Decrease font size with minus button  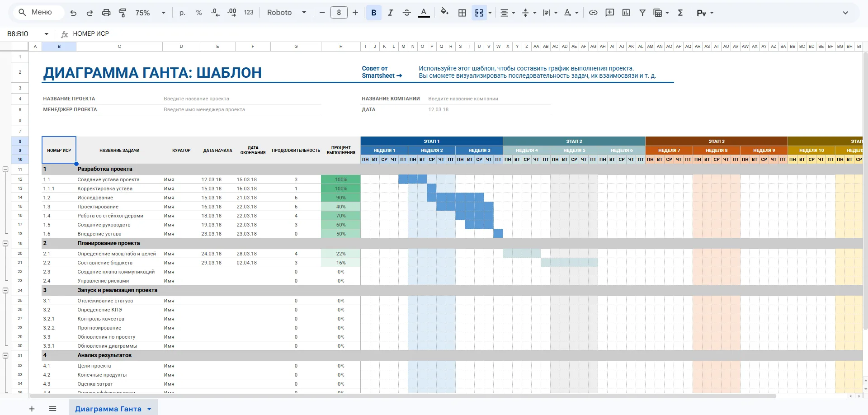322,13
